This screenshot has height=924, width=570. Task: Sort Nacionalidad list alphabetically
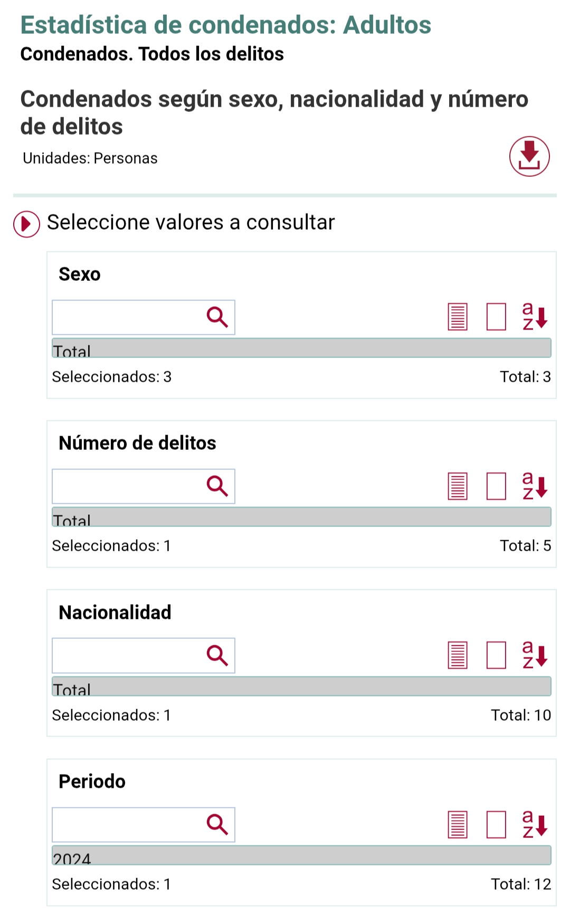(535, 655)
